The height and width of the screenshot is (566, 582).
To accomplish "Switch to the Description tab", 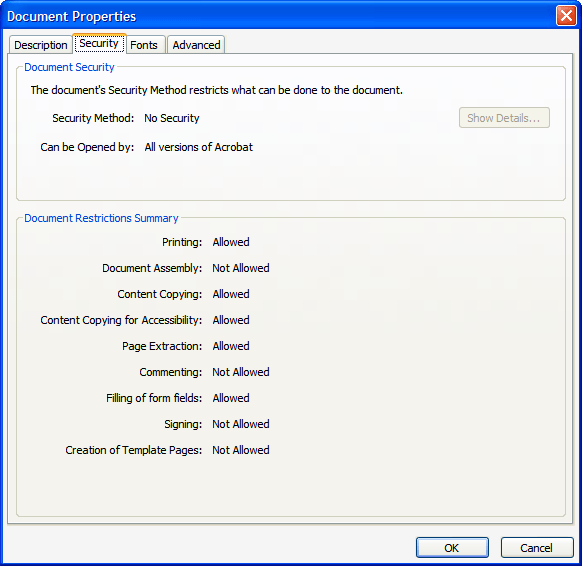I will 41,45.
